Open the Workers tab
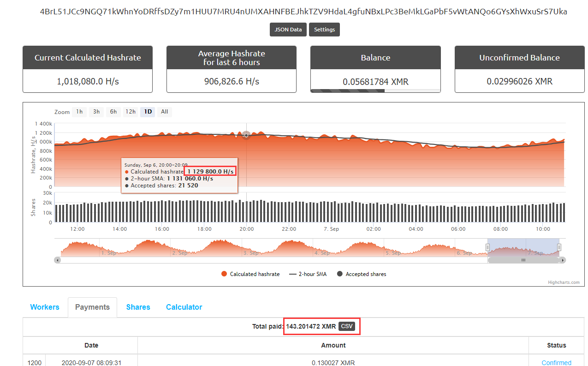The image size is (588, 366). pyautogui.click(x=45, y=307)
